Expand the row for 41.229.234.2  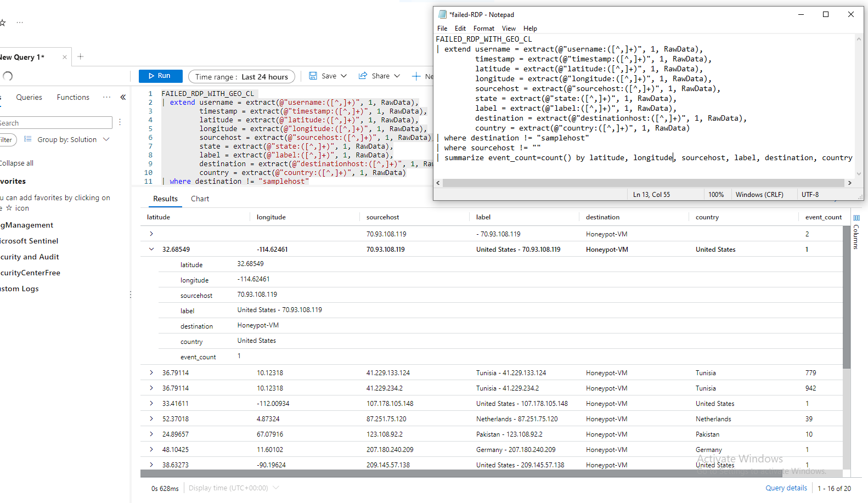click(151, 388)
